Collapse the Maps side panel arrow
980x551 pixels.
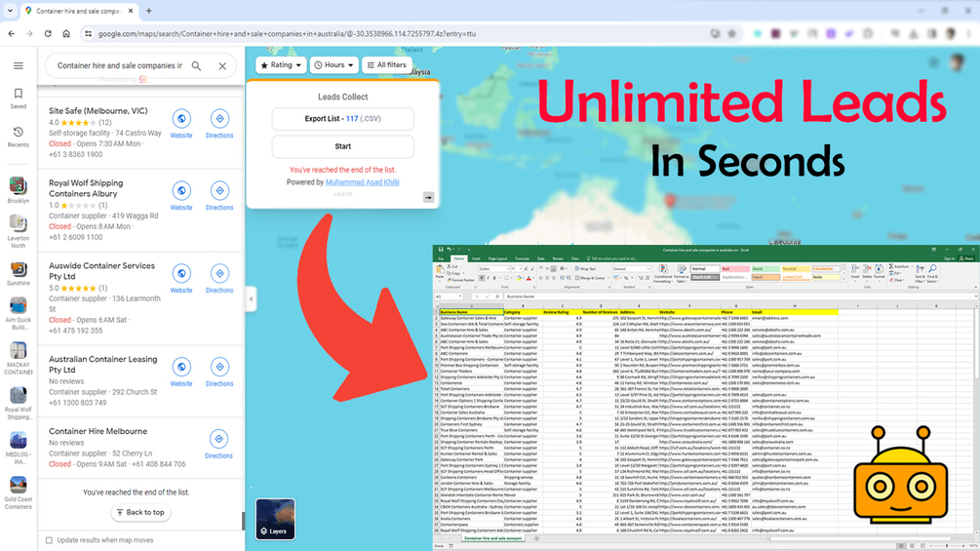pyautogui.click(x=251, y=298)
